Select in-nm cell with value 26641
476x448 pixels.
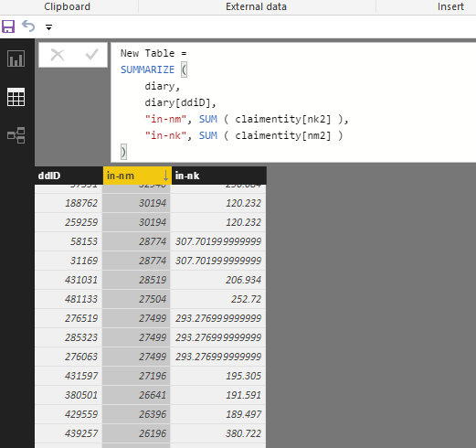tap(136, 395)
